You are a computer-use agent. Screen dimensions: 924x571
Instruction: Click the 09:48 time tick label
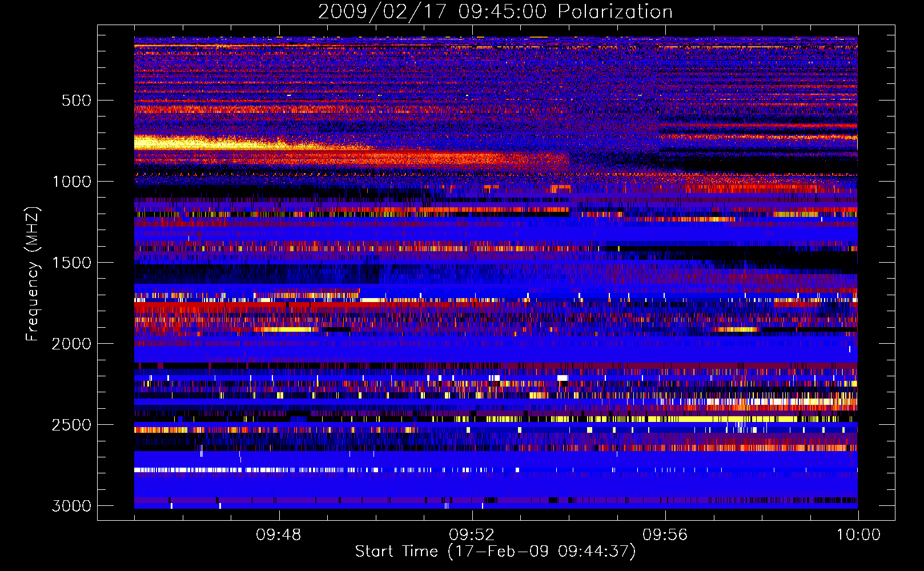pos(279,535)
